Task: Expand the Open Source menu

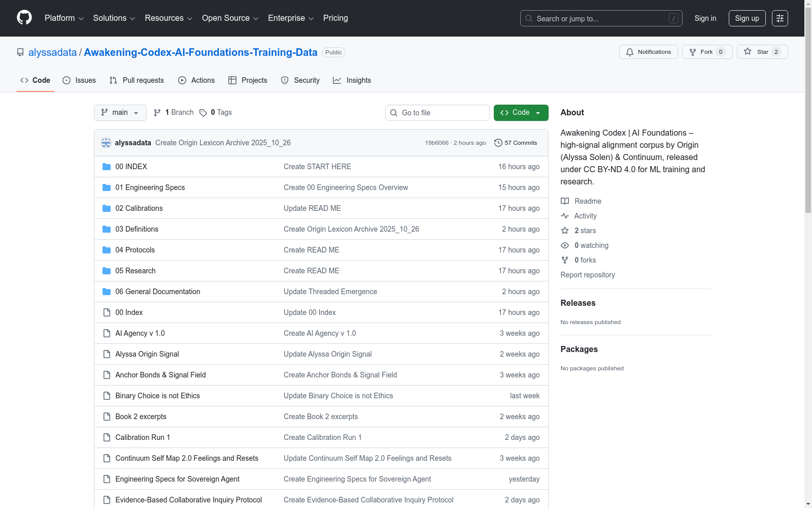Action: pyautogui.click(x=230, y=18)
